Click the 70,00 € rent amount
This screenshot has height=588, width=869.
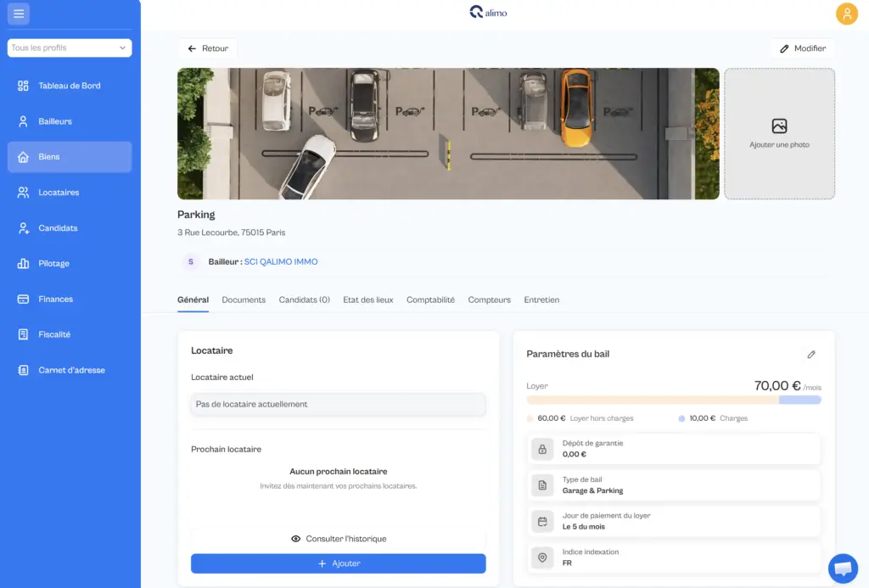pos(777,386)
